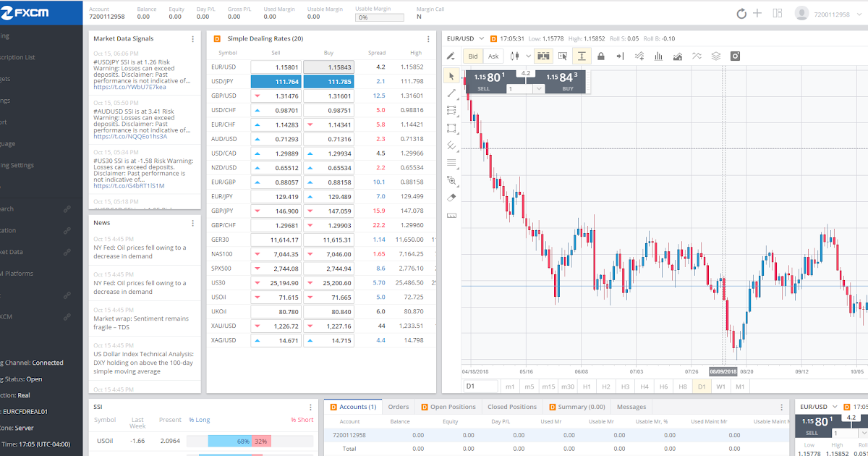The height and width of the screenshot is (456, 868).
Task: Toggle the chart lock icon
Action: click(x=601, y=56)
